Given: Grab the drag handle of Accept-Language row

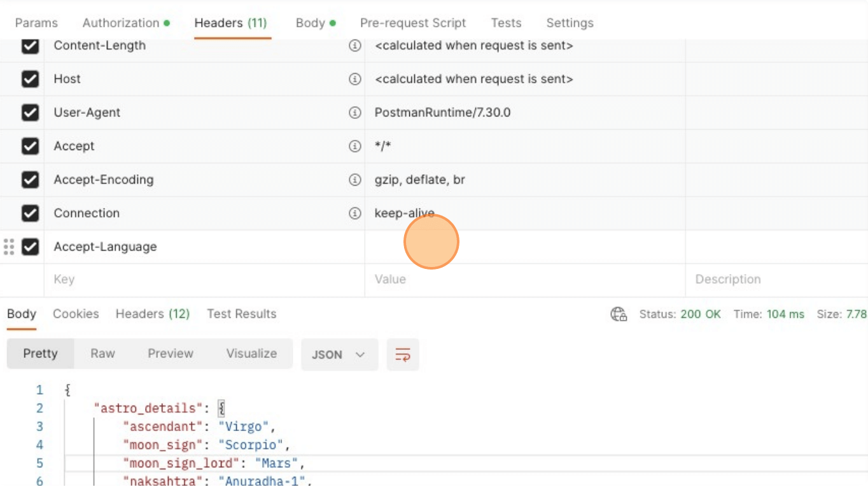Looking at the screenshot, I should (9, 247).
